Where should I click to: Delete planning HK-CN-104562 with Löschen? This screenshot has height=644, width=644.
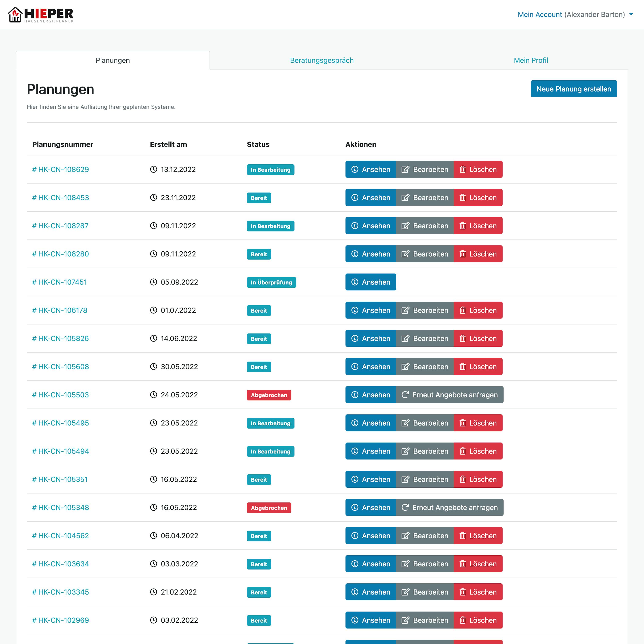[x=478, y=536]
